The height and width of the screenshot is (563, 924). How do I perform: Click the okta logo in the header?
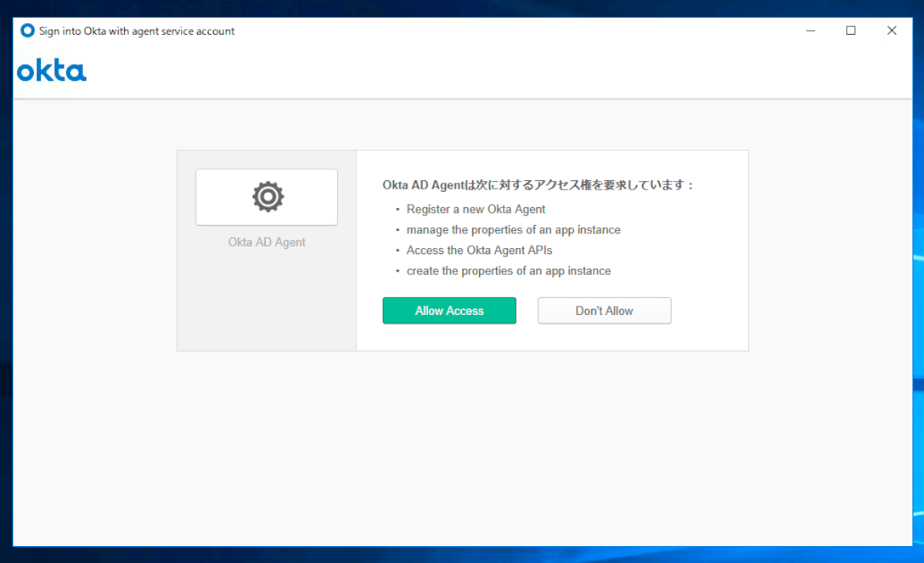click(51, 71)
